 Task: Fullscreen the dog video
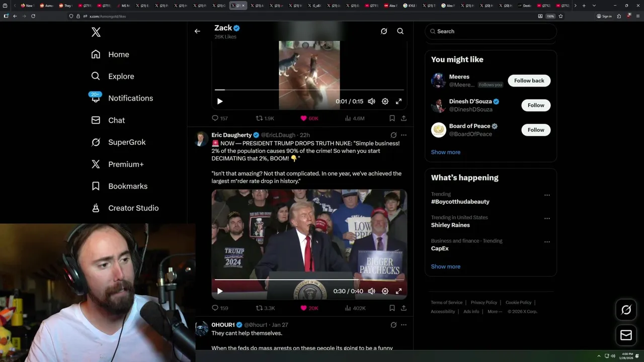[398, 101]
